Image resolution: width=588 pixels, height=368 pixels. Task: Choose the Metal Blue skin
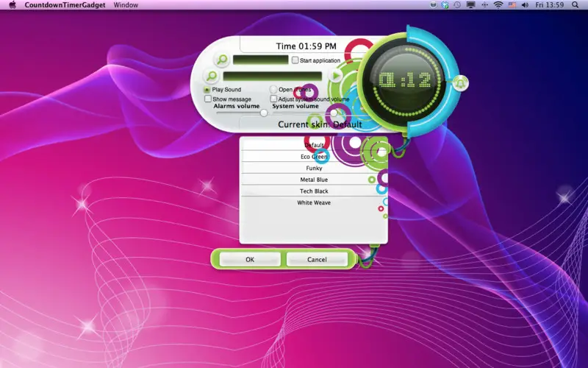pyautogui.click(x=314, y=180)
